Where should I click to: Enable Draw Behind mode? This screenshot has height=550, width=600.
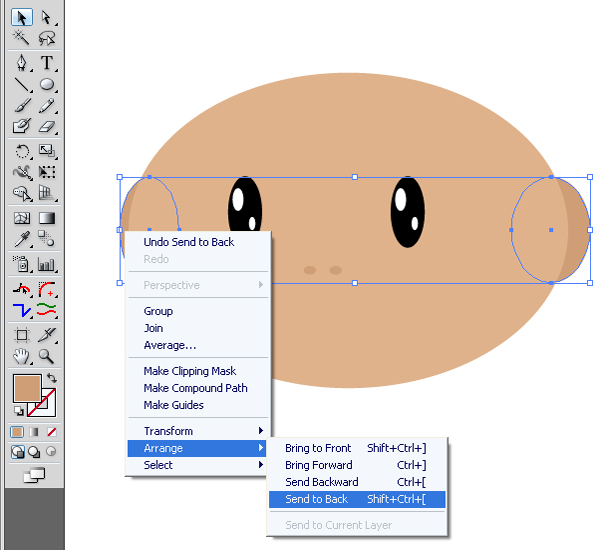[x=34, y=452]
